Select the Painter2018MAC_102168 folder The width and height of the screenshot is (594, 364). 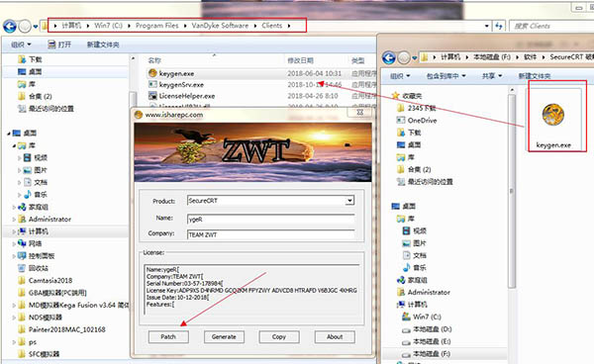(x=61, y=329)
